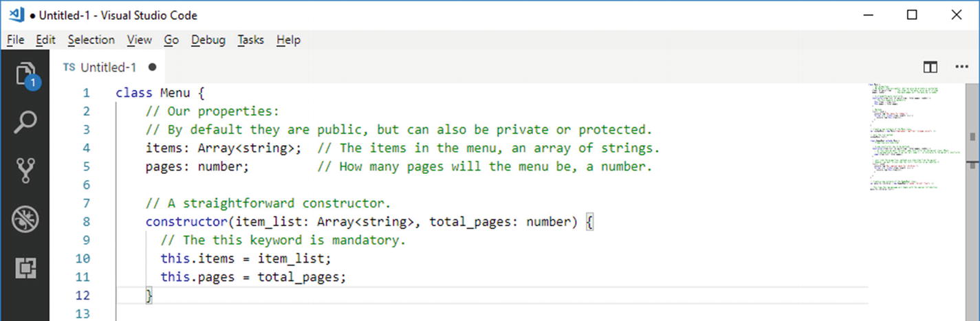
Task: Open the More Actions ellipsis menu
Action: [x=961, y=67]
